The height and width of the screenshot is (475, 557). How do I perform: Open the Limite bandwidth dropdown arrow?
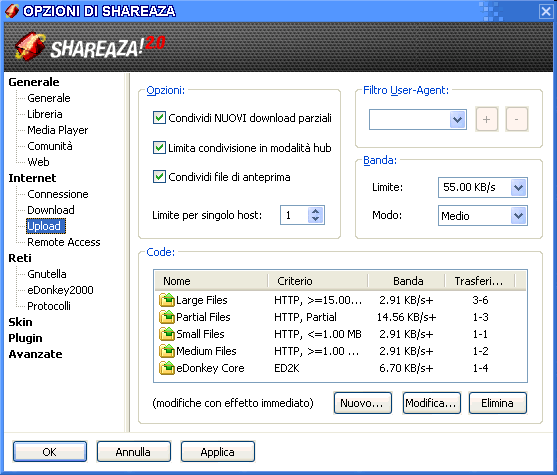tap(519, 187)
